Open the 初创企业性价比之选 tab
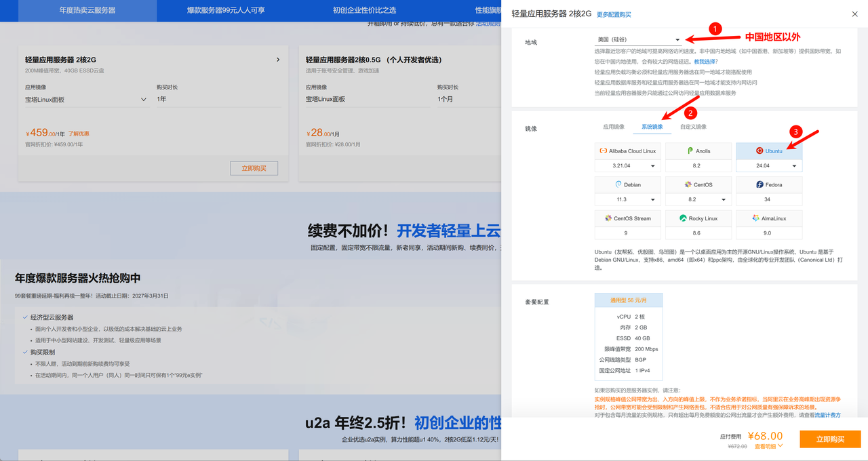This screenshot has width=868, height=461. (364, 10)
